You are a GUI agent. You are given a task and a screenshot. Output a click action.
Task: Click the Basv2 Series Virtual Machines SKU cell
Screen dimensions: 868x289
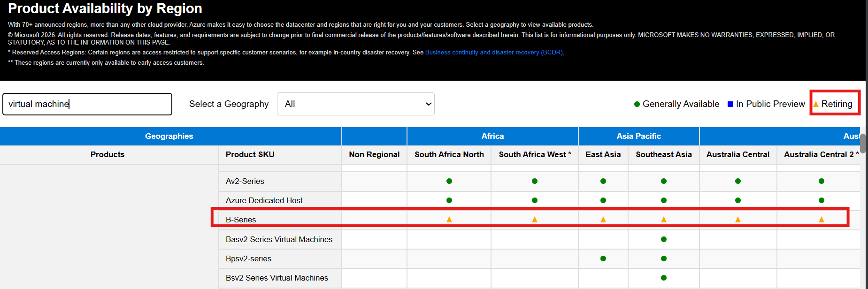point(280,239)
